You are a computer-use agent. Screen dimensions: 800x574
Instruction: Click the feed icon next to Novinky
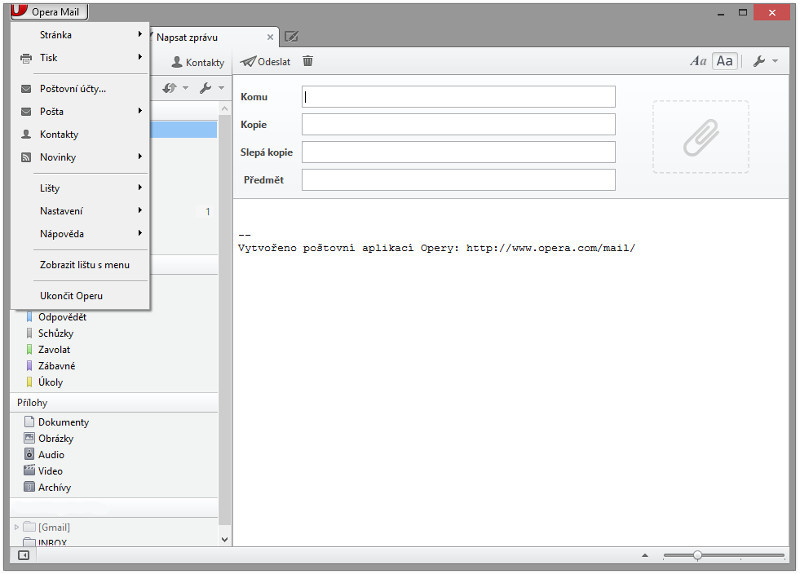[x=26, y=157]
